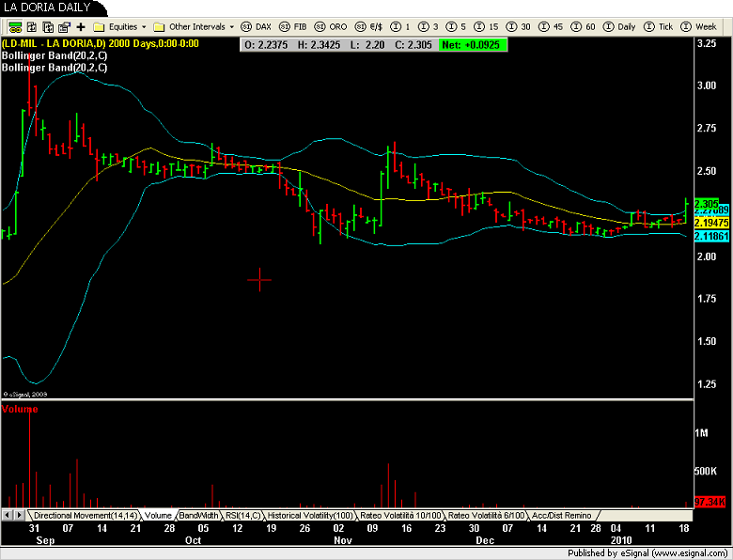Screen dimensions: 733x560
Task: Click the first Bollinger Band(20,2,C) label
Action: click(x=55, y=55)
